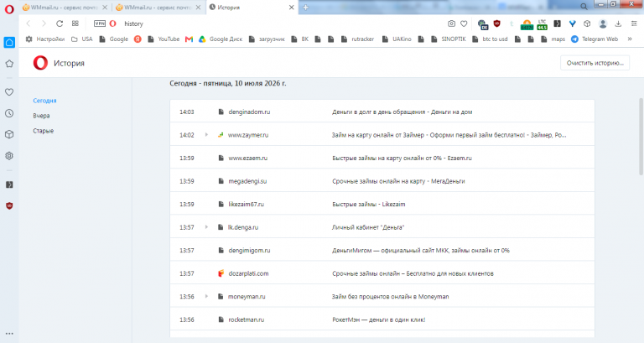Expand the lk.denga.ru history group
644x343 pixels.
tap(206, 227)
